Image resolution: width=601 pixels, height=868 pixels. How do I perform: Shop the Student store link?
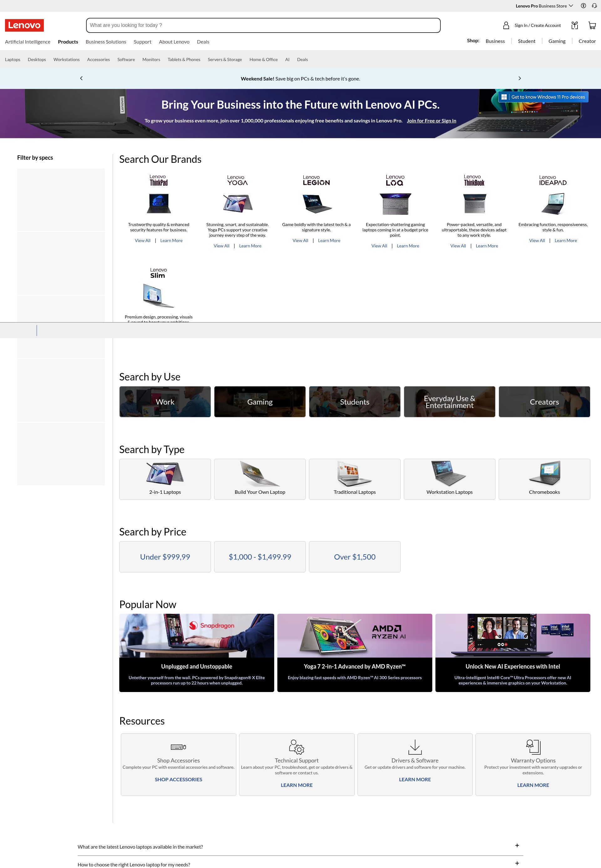tap(527, 41)
